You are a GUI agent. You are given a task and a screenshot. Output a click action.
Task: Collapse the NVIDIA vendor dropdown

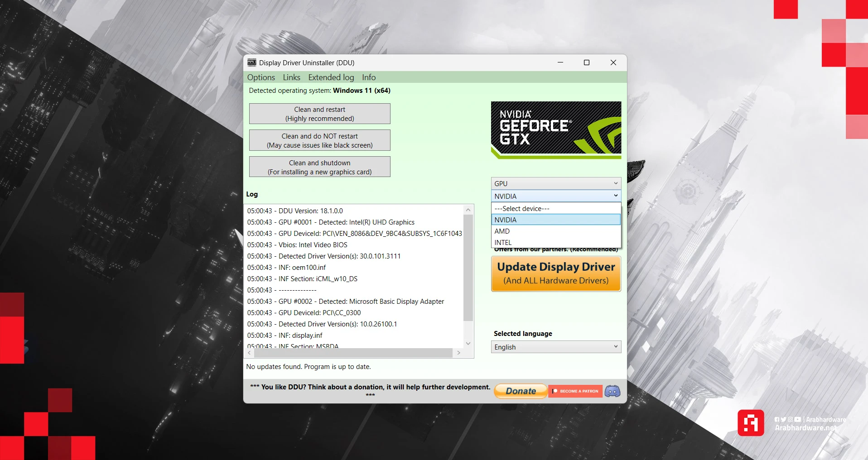pyautogui.click(x=556, y=196)
